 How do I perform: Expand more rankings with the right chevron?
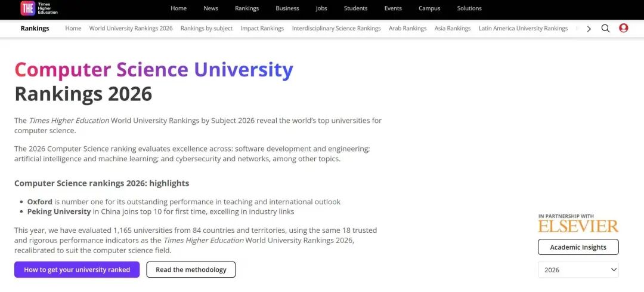point(589,29)
